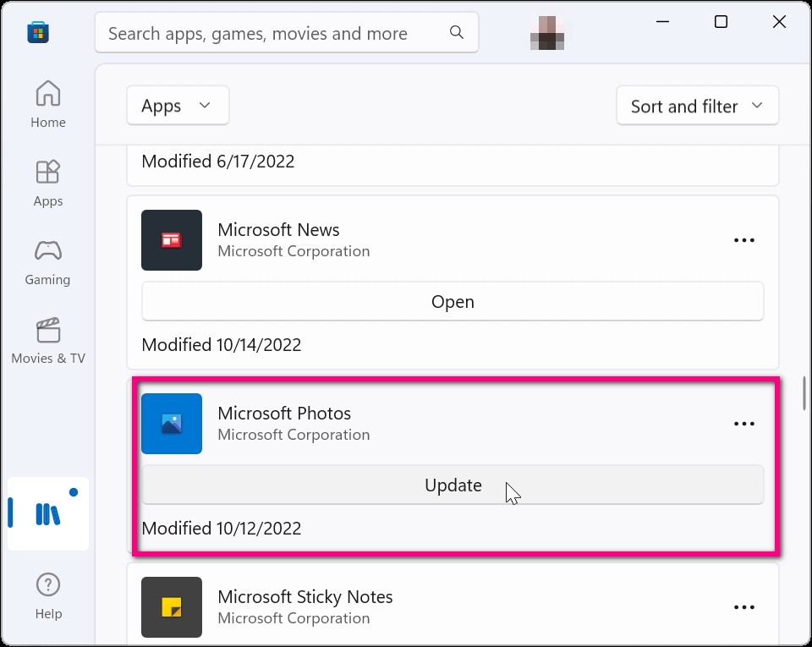The width and height of the screenshot is (812, 647).
Task: Click the Microsoft Store logo icon
Action: (38, 32)
